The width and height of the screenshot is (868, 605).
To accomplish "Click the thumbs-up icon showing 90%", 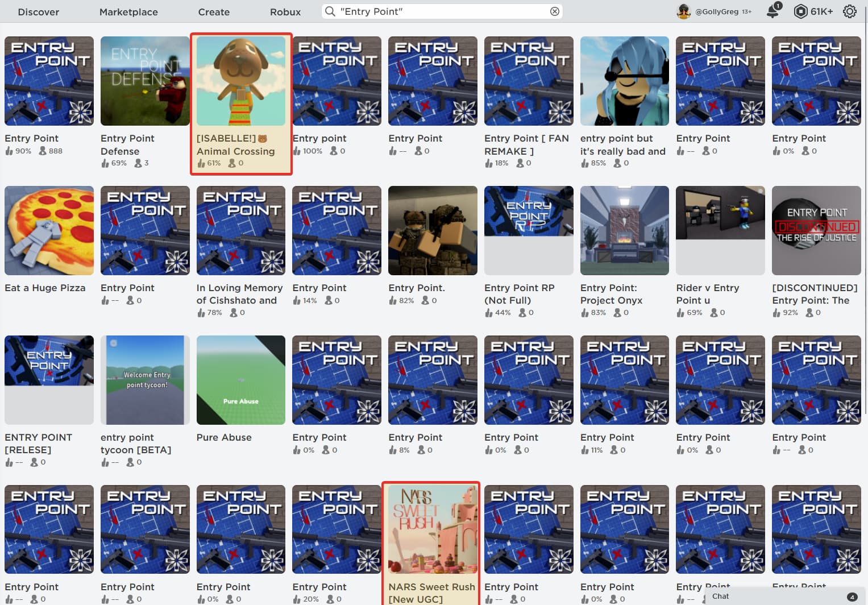I will pyautogui.click(x=9, y=151).
